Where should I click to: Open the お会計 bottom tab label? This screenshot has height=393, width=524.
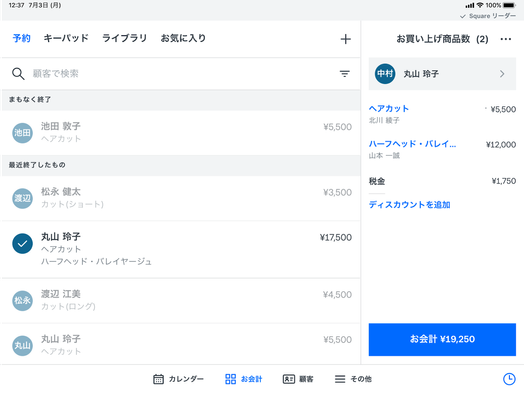pyautogui.click(x=251, y=379)
